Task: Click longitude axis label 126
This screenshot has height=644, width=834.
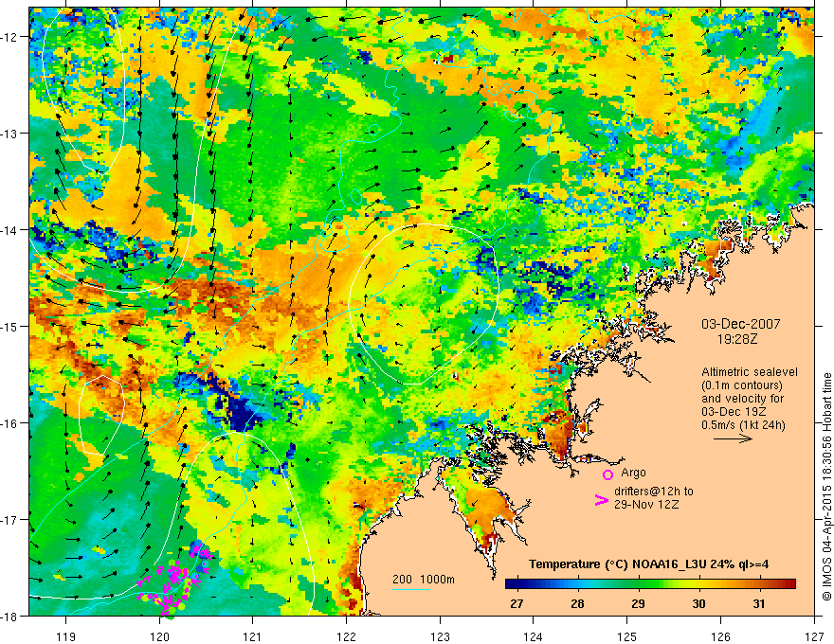Action: pyautogui.click(x=720, y=636)
